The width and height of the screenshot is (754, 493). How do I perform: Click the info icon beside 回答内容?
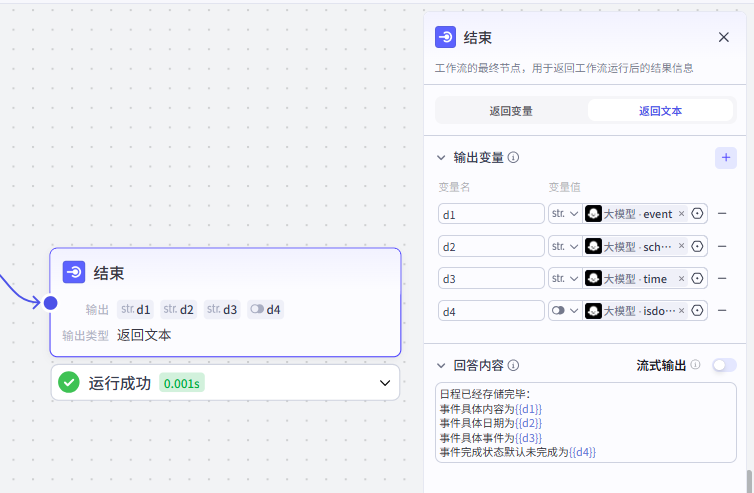click(x=514, y=366)
